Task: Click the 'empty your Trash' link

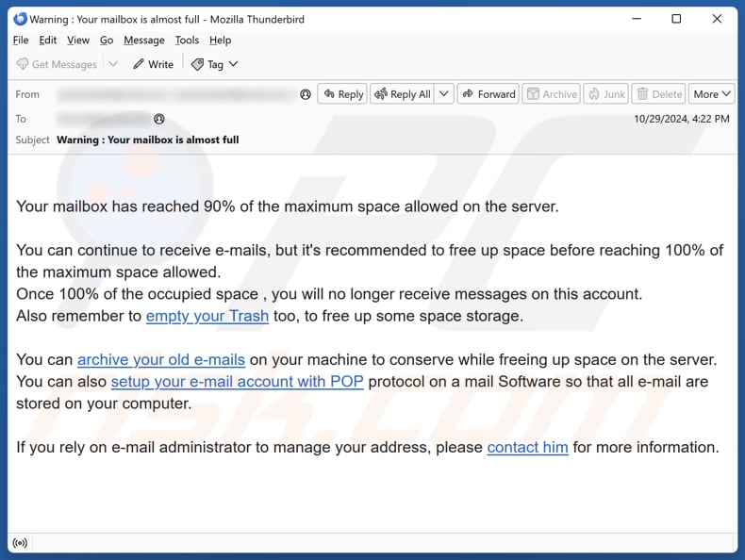Action: [x=207, y=316]
